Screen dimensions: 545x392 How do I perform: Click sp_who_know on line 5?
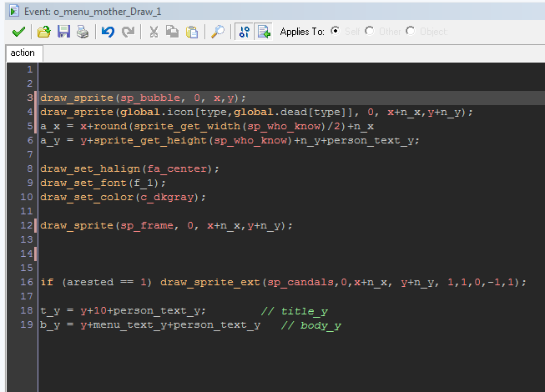pyautogui.click(x=284, y=127)
